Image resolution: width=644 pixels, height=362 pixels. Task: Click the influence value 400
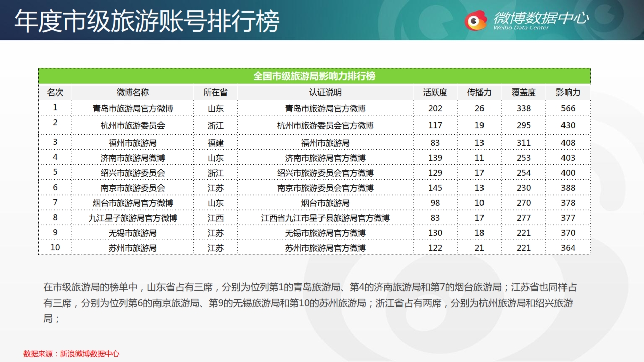(x=568, y=173)
